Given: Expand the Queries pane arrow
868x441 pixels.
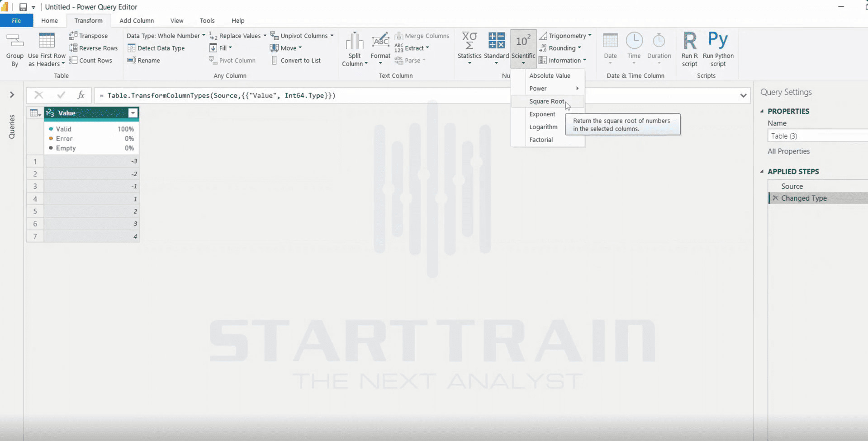Looking at the screenshot, I should pos(12,94).
